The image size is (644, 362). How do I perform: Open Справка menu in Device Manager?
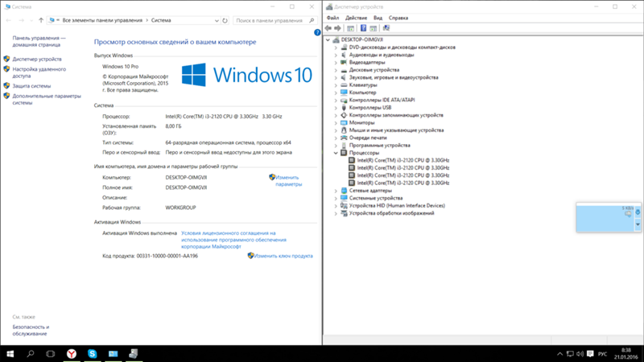[x=398, y=18]
